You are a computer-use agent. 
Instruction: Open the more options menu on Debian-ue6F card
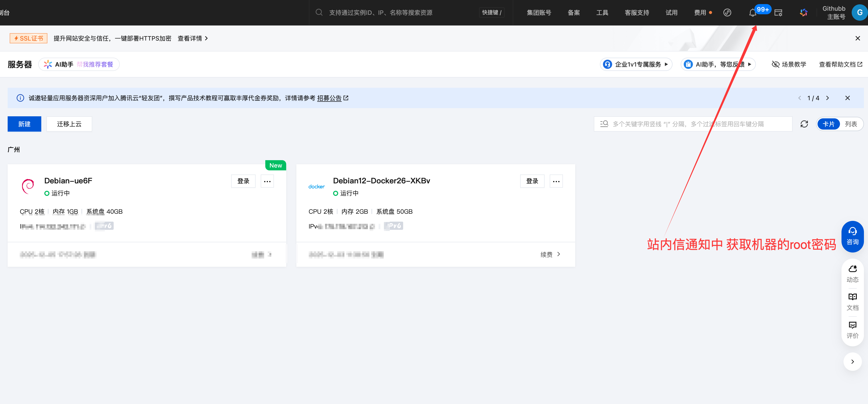(x=267, y=181)
